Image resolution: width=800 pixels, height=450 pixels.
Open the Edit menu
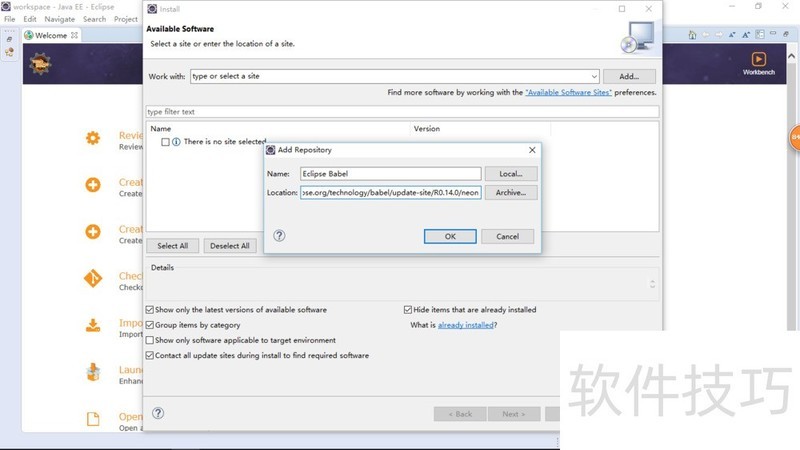30,19
